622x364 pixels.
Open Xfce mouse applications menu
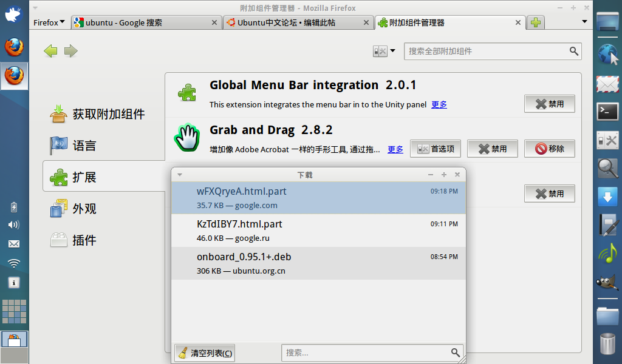pyautogui.click(x=13, y=15)
